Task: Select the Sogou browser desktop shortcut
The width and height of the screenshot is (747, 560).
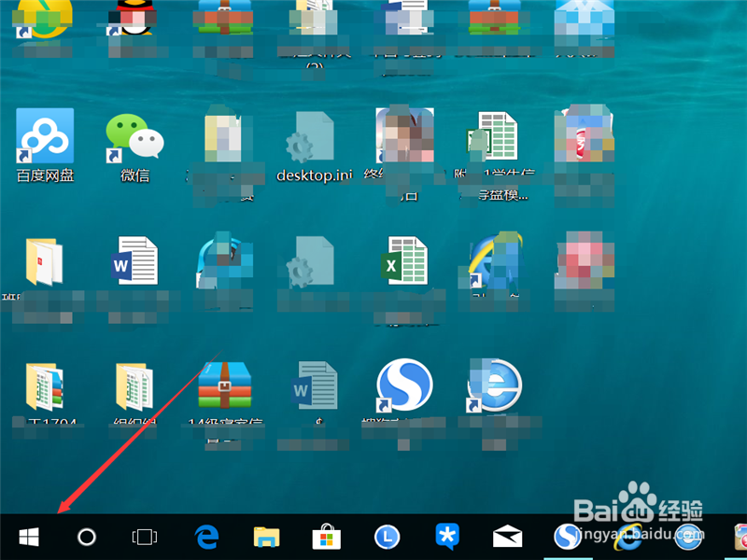Action: click(404, 385)
